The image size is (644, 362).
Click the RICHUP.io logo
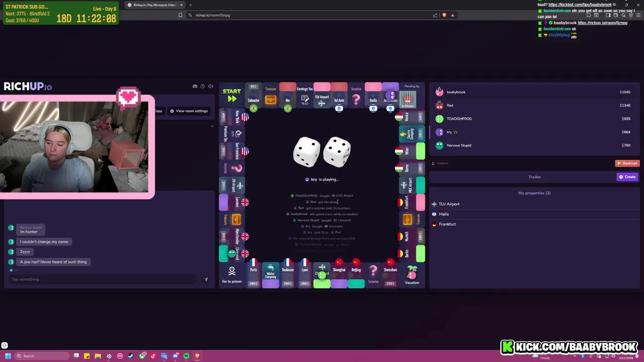click(28, 86)
